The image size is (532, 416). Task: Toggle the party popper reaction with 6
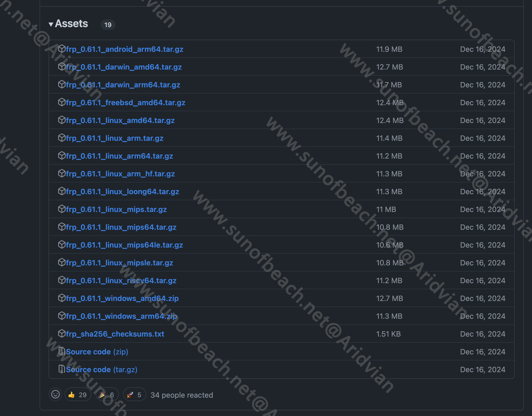[107, 395]
